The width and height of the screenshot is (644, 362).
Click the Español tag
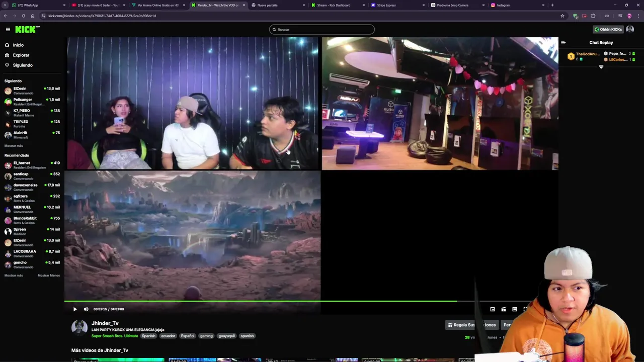point(188,336)
